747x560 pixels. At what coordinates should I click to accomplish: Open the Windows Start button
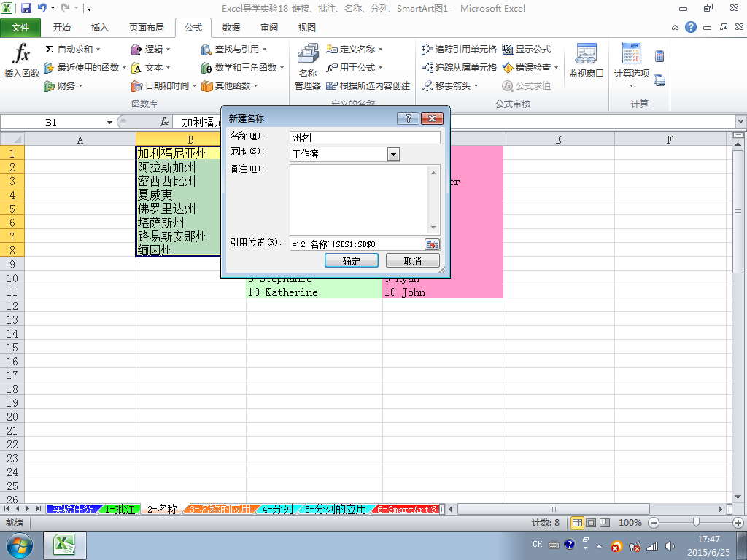(x=19, y=545)
